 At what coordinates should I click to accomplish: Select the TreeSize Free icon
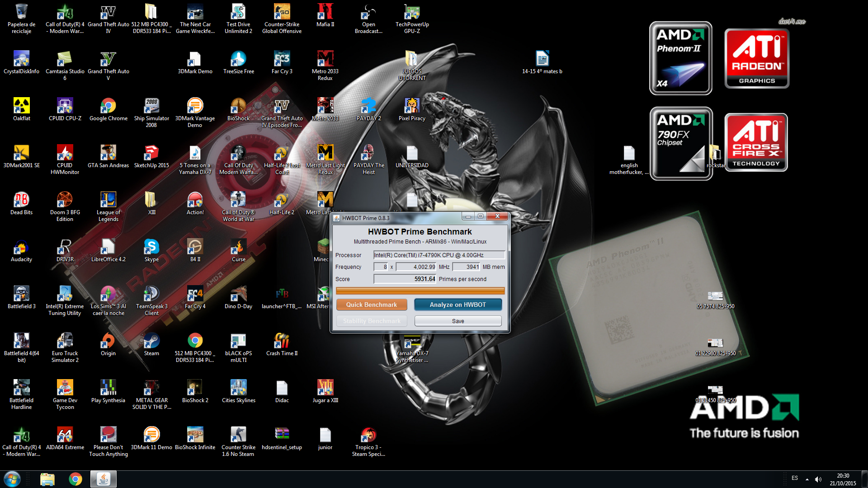(x=238, y=62)
